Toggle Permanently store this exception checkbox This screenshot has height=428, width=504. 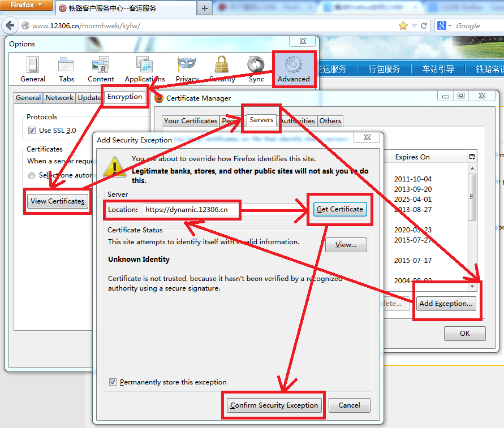pos(113,382)
